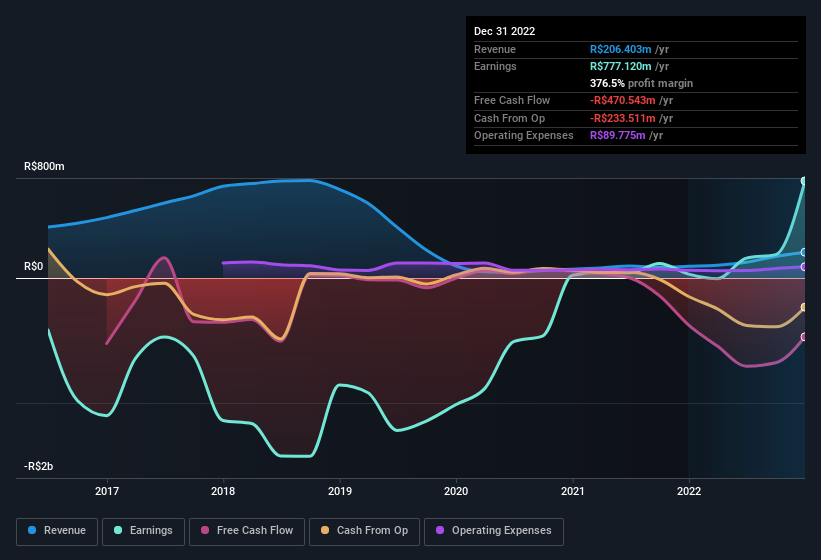Click the R$0 y-axis label
Image resolution: width=821 pixels, height=560 pixels.
coord(34,266)
